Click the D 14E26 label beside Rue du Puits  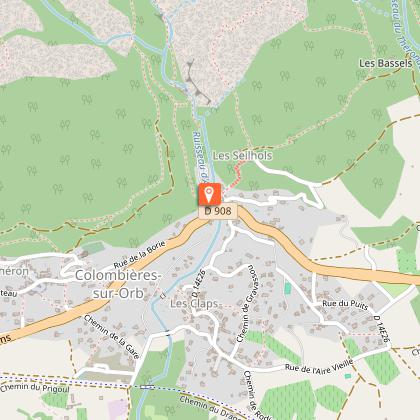[x=382, y=328]
